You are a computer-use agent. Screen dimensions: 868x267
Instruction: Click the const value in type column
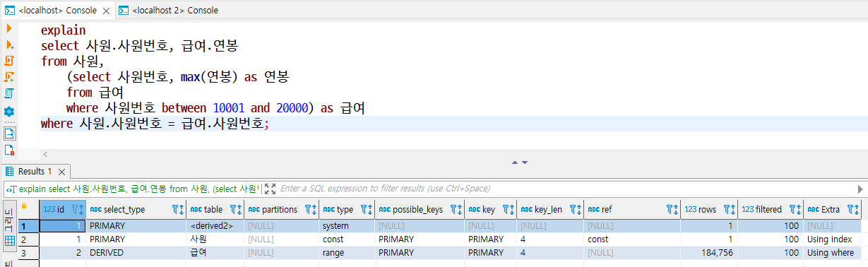click(347, 239)
